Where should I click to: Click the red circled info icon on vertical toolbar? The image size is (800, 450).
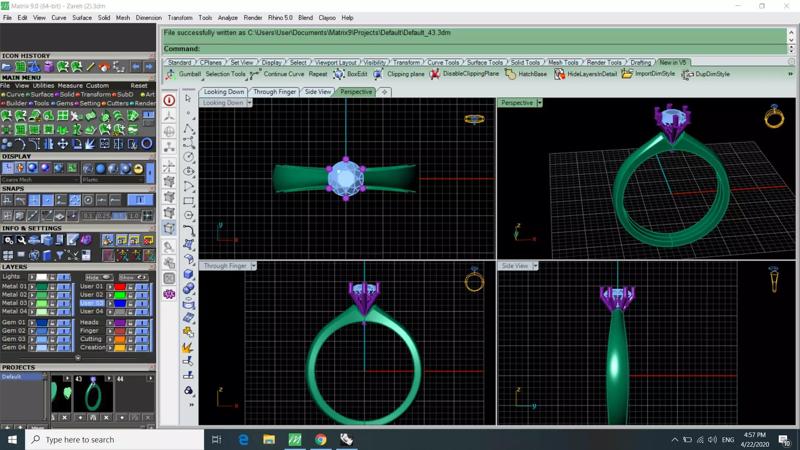pyautogui.click(x=169, y=100)
